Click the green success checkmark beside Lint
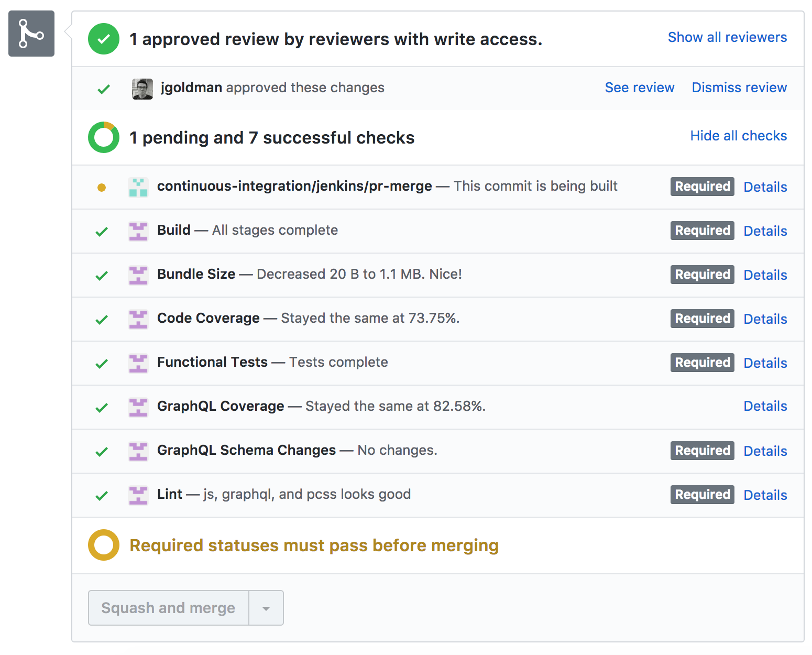The image size is (812, 655). coord(102,495)
